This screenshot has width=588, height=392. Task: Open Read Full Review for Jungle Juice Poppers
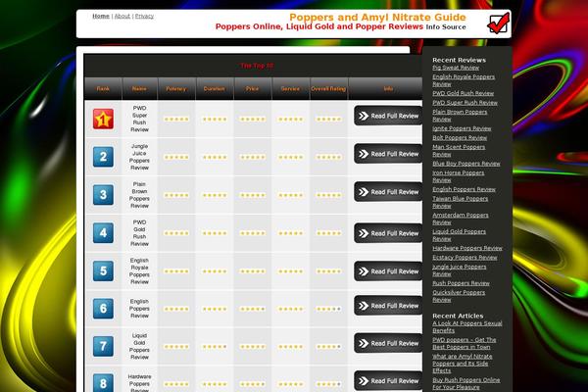pyautogui.click(x=388, y=154)
